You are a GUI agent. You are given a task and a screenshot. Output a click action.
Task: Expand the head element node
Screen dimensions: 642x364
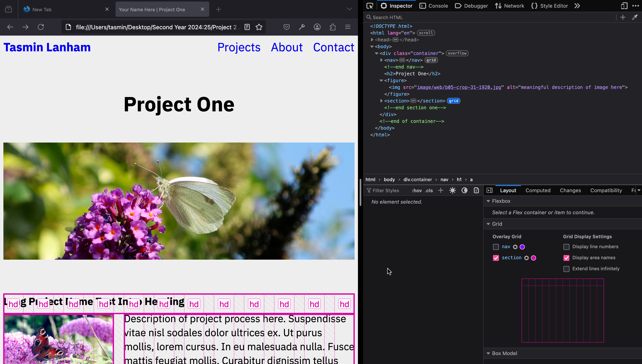372,40
